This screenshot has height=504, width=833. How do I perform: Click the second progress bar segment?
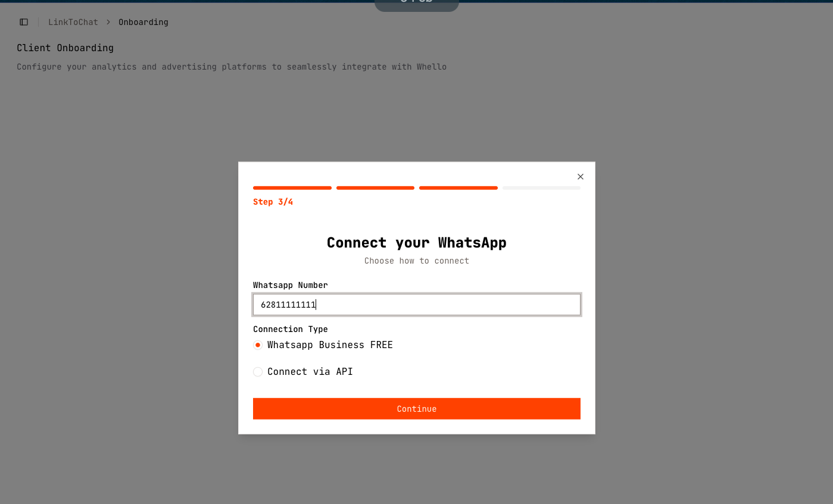(x=375, y=188)
